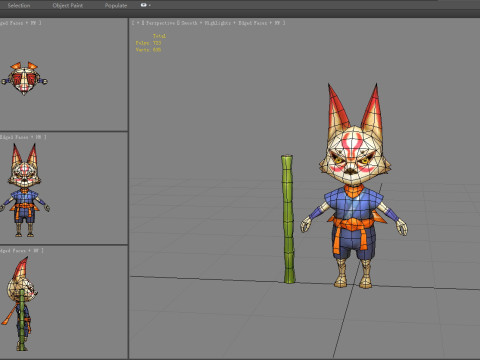Open the [+] viewport general menu in Perspective view

[138, 23]
